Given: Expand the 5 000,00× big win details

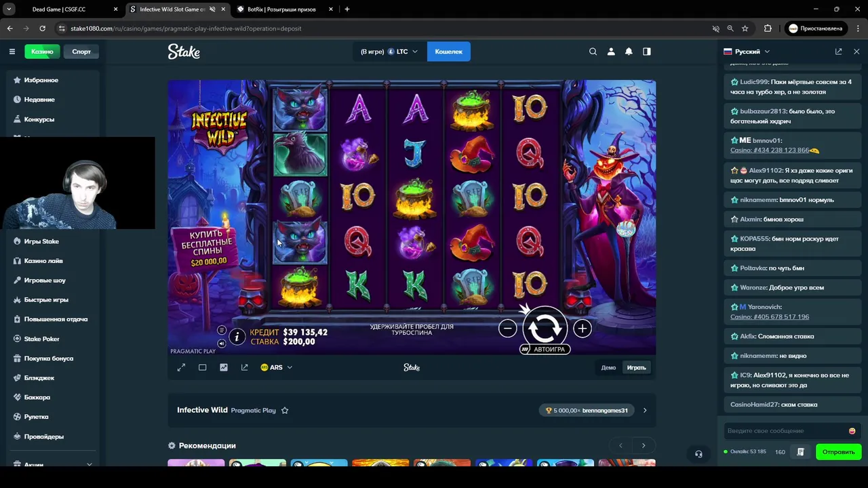Looking at the screenshot, I should [x=645, y=410].
